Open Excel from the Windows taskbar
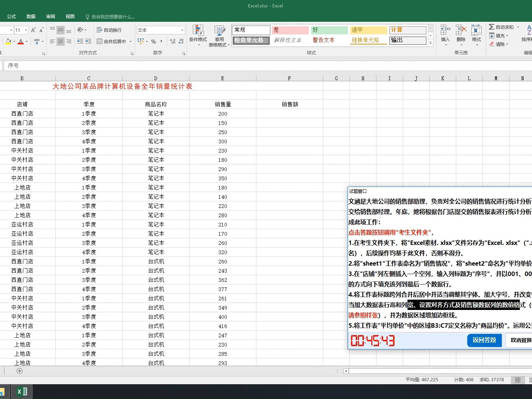Screen dimensions: 532x399 (22, 392)
